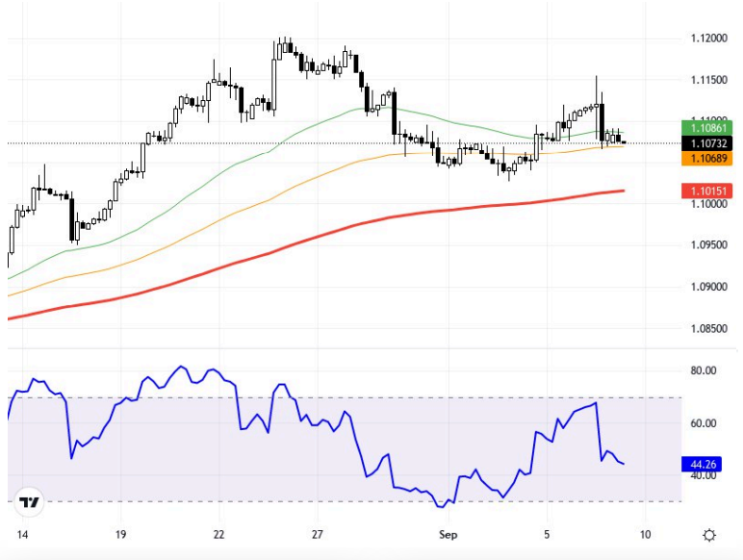Click the RSI 80.00 axis label

(704, 370)
